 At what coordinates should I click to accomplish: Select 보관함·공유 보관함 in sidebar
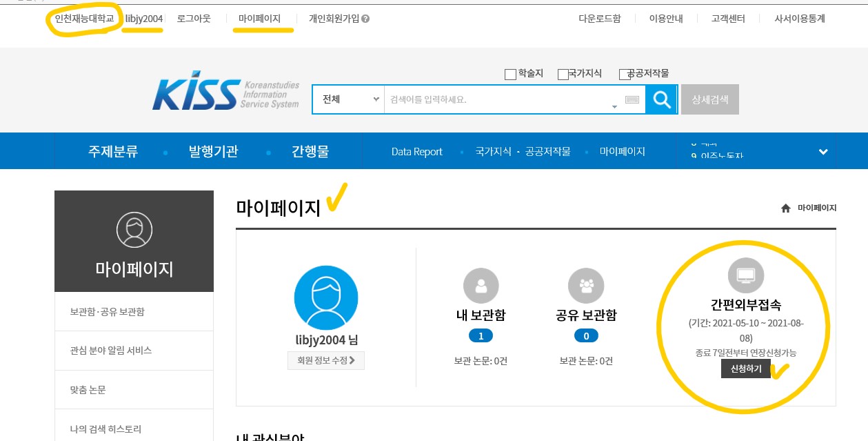(108, 312)
